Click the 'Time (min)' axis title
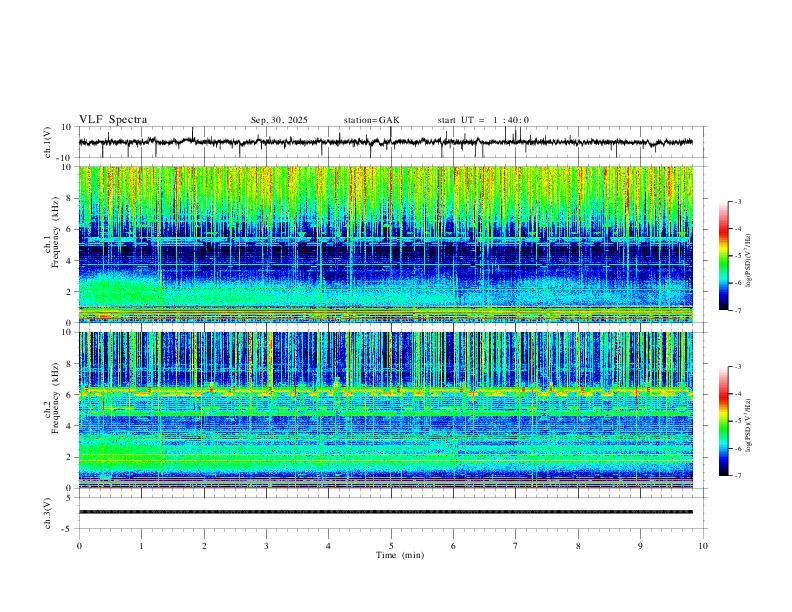The width and height of the screenshot is (792, 612). coord(400,555)
